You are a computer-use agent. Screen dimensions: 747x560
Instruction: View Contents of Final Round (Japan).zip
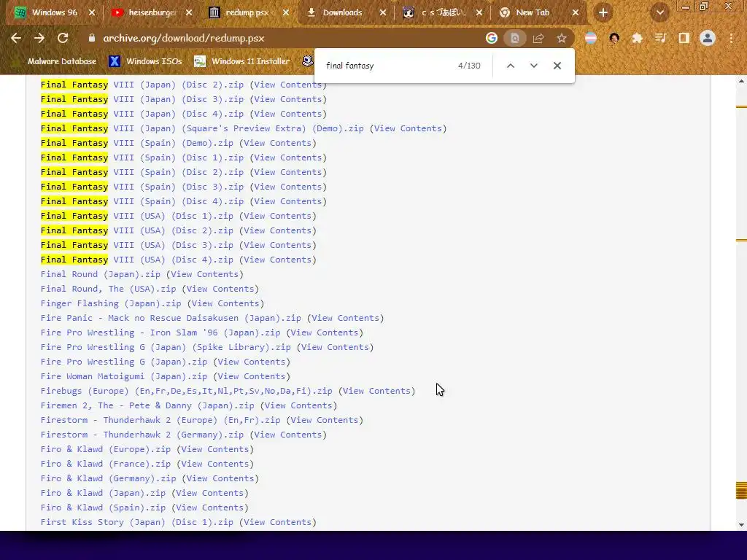tap(204, 274)
